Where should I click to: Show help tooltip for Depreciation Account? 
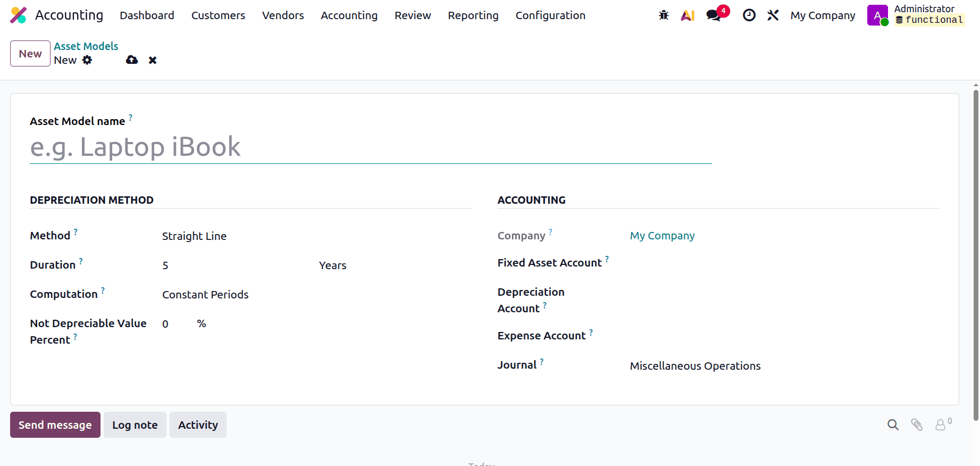pos(545,305)
